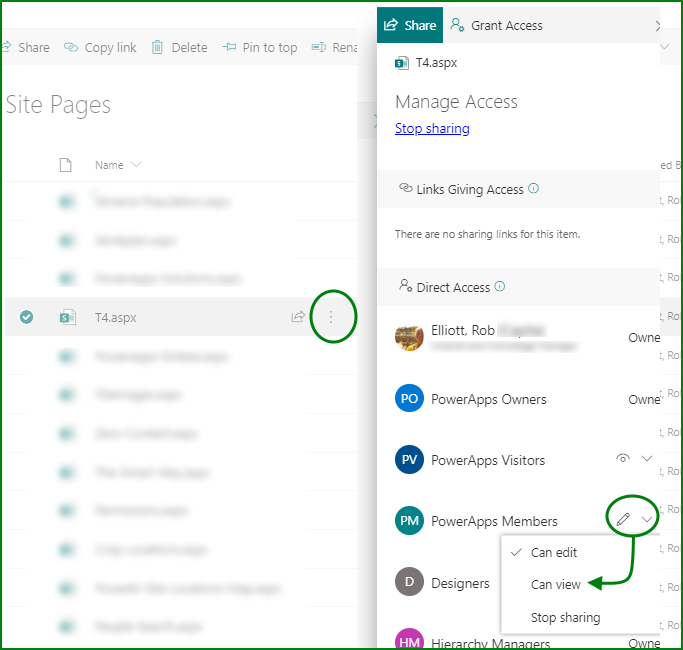Click the T4.aspx file name in the panel header

point(436,63)
